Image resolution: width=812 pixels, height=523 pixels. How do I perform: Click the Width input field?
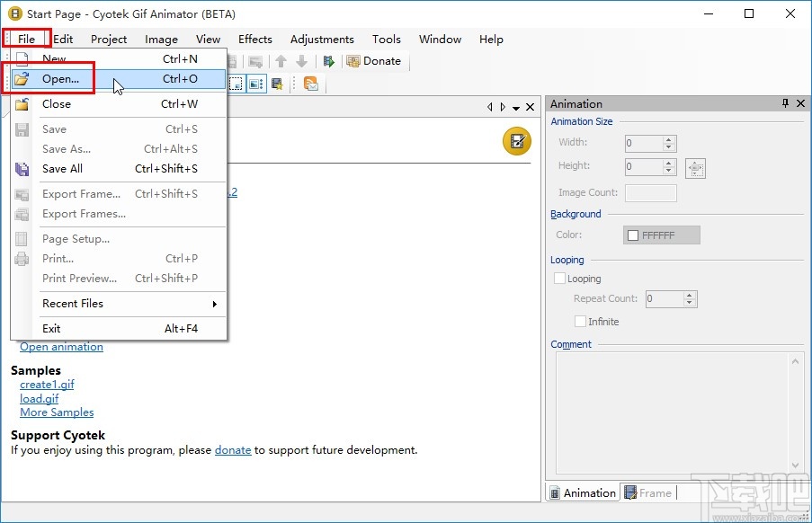click(x=644, y=143)
